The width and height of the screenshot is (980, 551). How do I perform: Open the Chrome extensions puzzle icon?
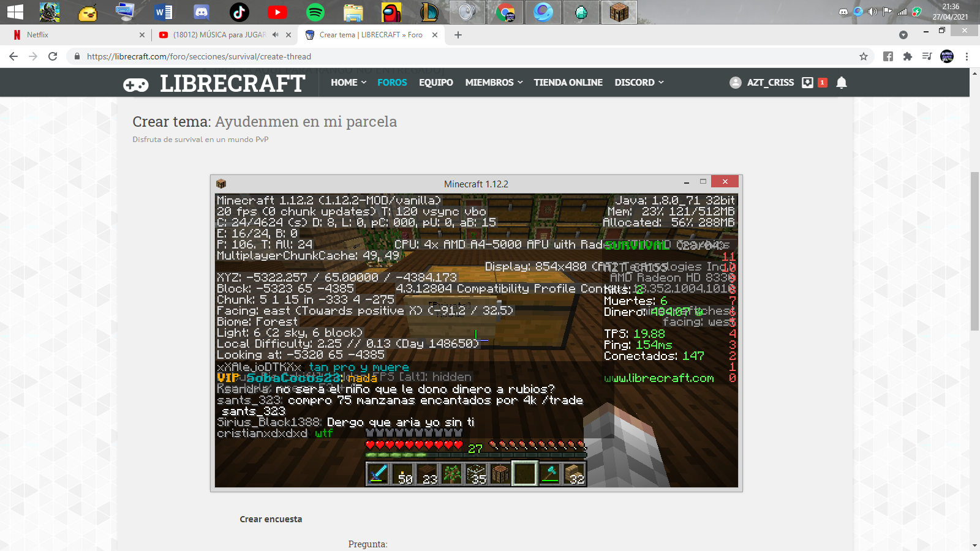click(x=908, y=56)
